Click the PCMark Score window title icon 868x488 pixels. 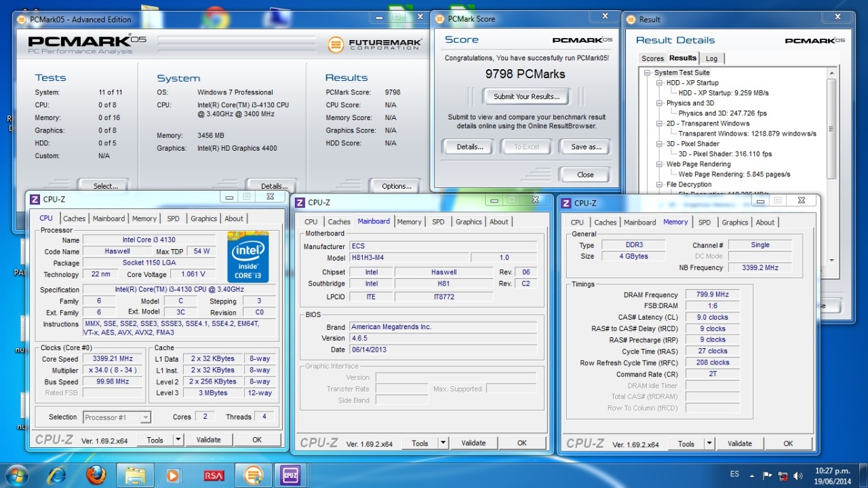(439, 18)
